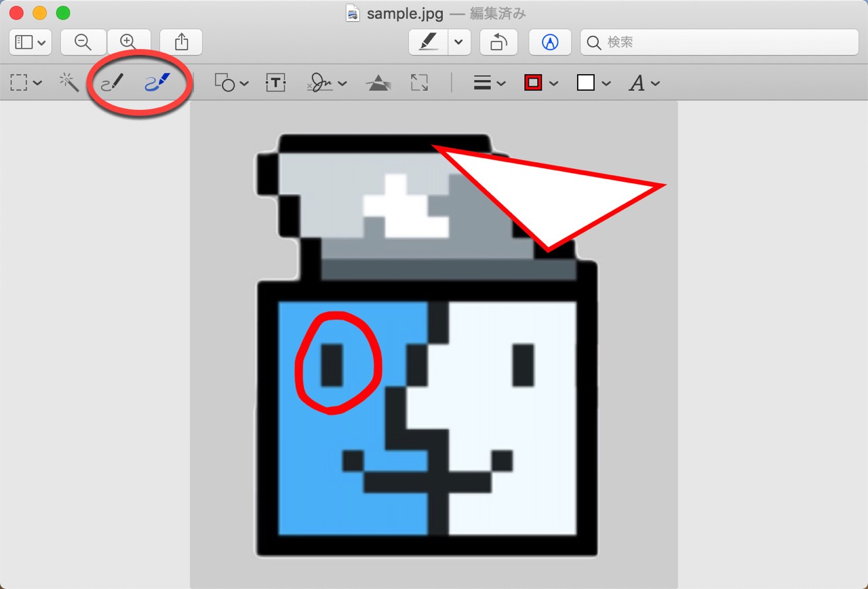Select the Text box tool
The height and width of the screenshot is (589, 868).
pos(275,83)
